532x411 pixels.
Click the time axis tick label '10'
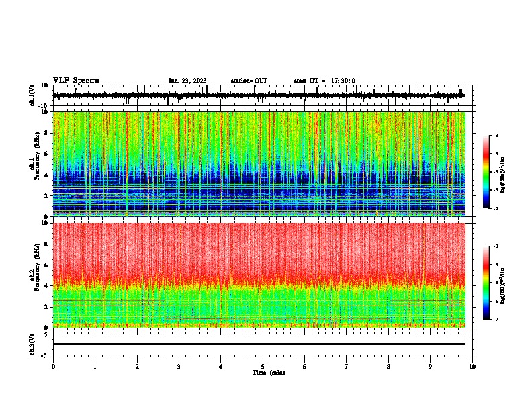point(472,367)
